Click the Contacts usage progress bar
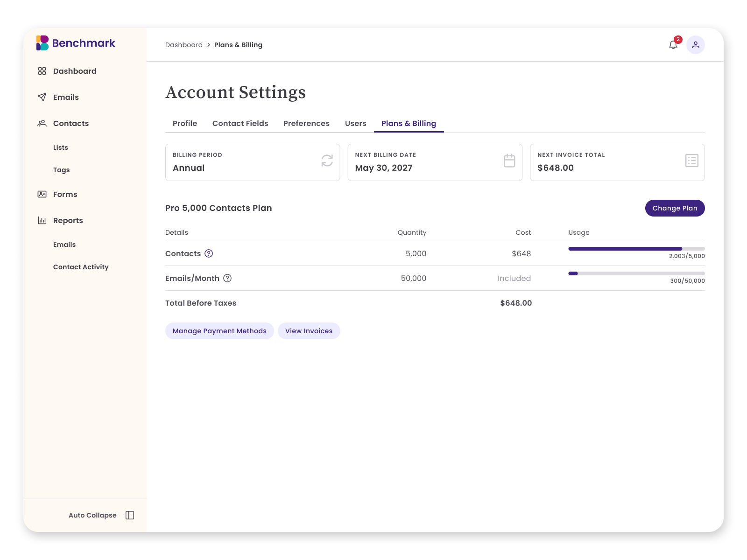Viewport: 747px width, 560px height. click(x=636, y=249)
